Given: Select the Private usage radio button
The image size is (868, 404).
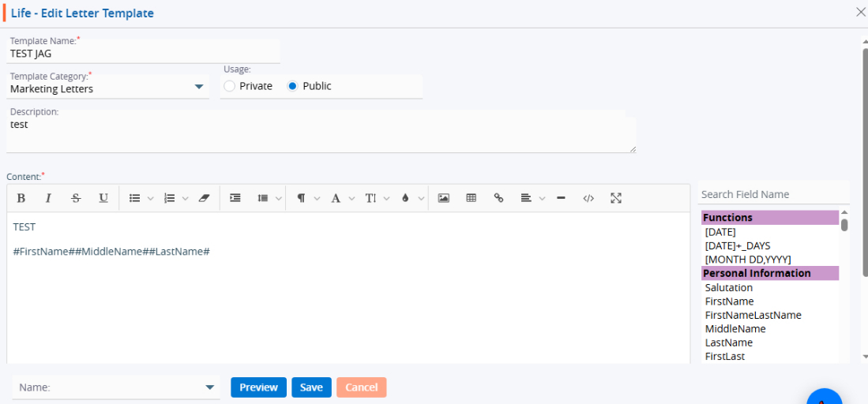Looking at the screenshot, I should point(230,86).
